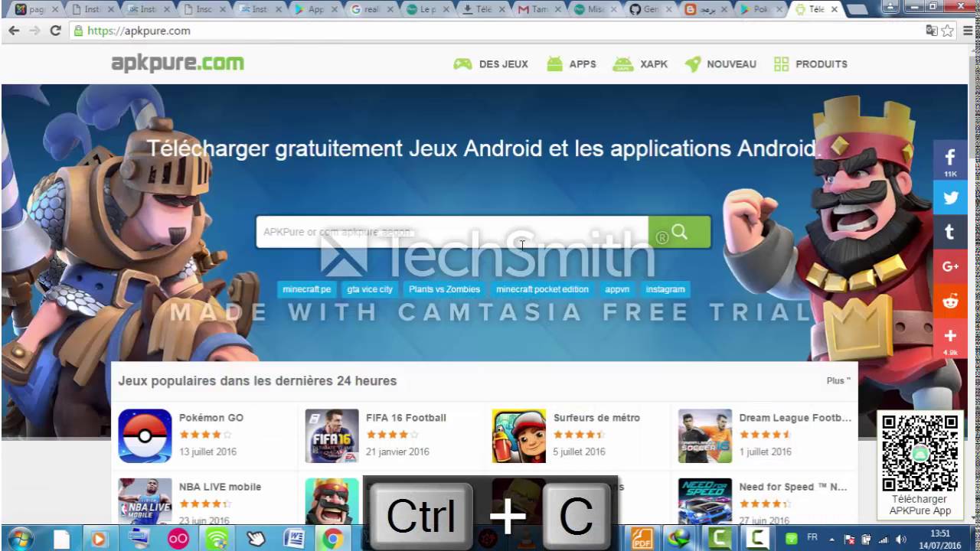
Task: Reload page with browser refresh icon
Action: click(x=55, y=31)
